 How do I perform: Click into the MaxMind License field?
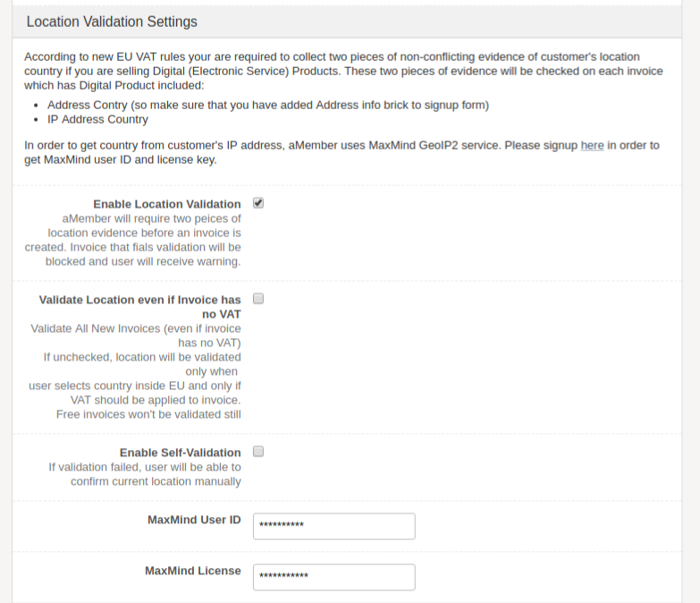point(333,576)
